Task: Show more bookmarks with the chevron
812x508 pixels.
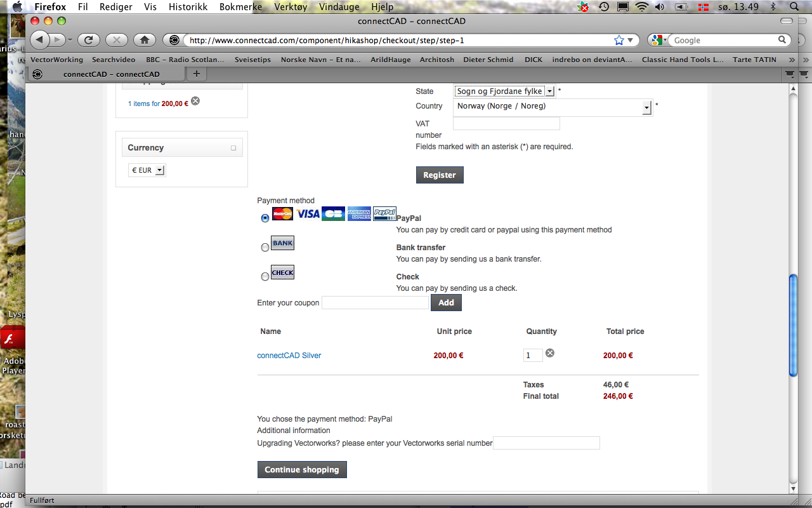Action: [791, 60]
